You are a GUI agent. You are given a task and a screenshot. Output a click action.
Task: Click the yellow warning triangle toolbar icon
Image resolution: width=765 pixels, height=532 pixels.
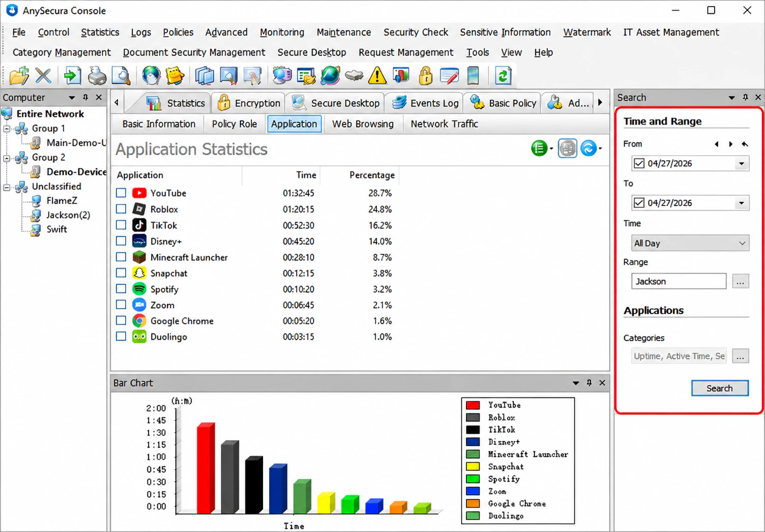[377, 76]
